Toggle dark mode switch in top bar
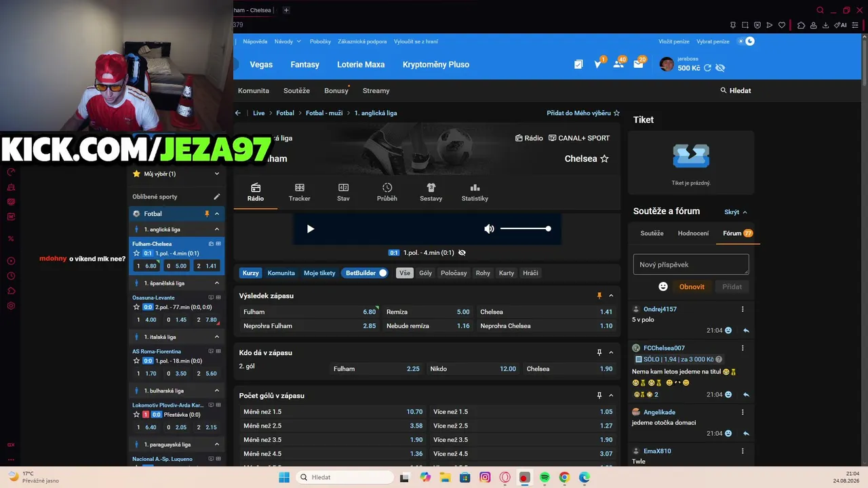Screen dimensions: 868x488 point(746,41)
